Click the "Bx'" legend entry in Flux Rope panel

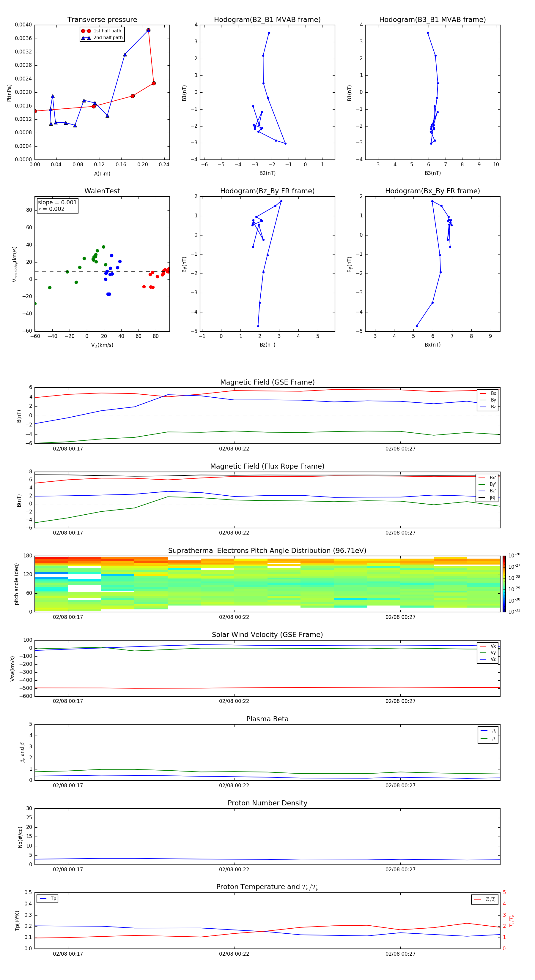488,478
